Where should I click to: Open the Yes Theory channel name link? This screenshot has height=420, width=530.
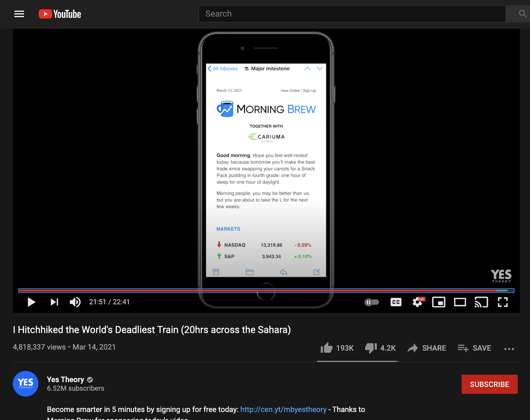[x=65, y=380]
